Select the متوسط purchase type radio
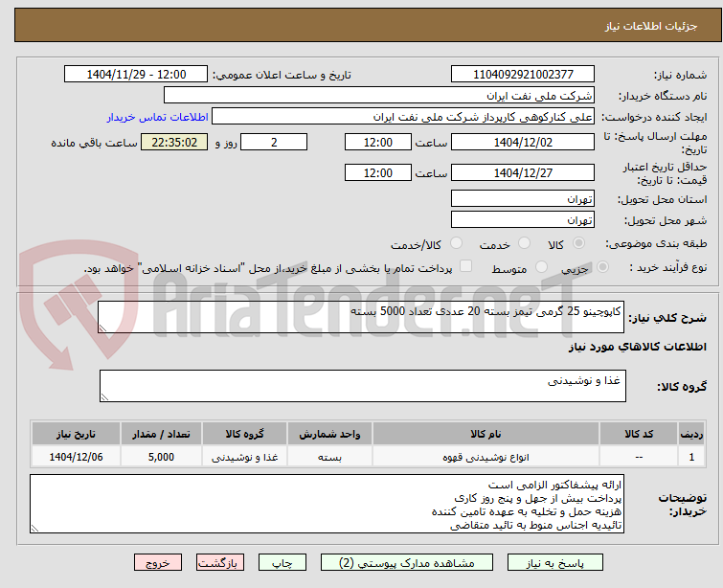Viewport: 723px width, 588px height. (x=541, y=267)
